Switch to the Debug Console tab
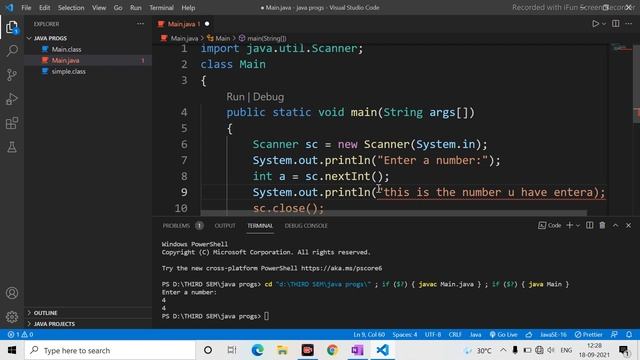The image size is (640, 360). point(306,226)
